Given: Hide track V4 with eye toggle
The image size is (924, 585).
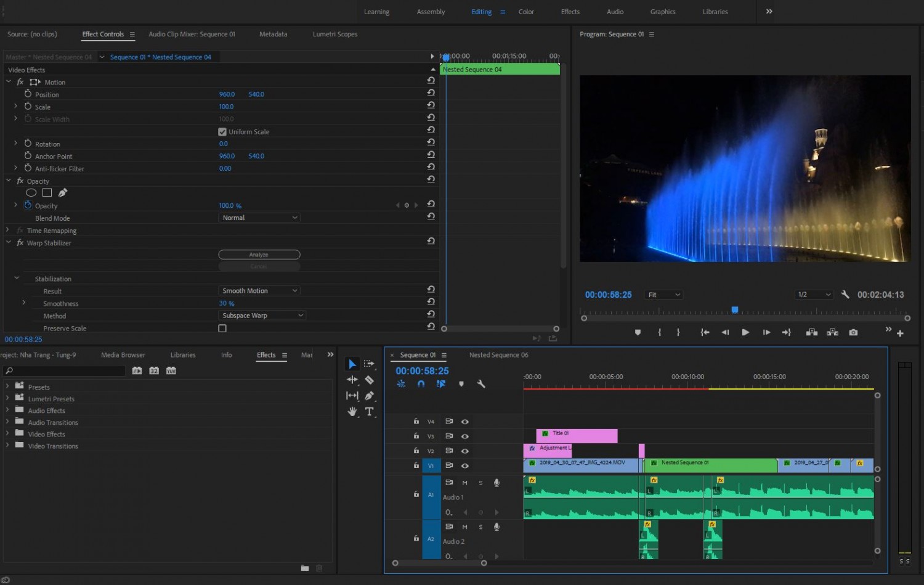Looking at the screenshot, I should pyautogui.click(x=465, y=422).
